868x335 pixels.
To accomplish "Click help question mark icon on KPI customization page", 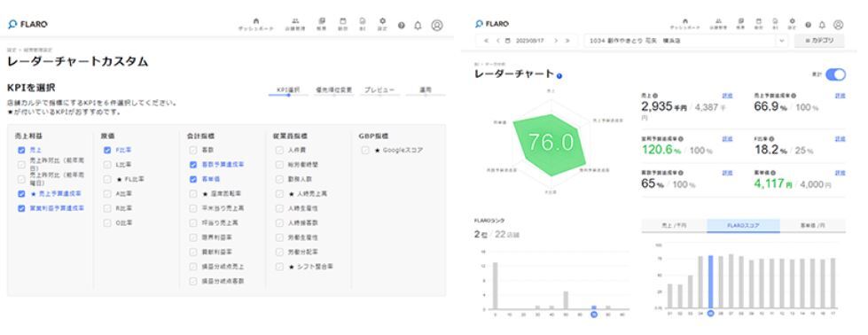I will click(402, 26).
